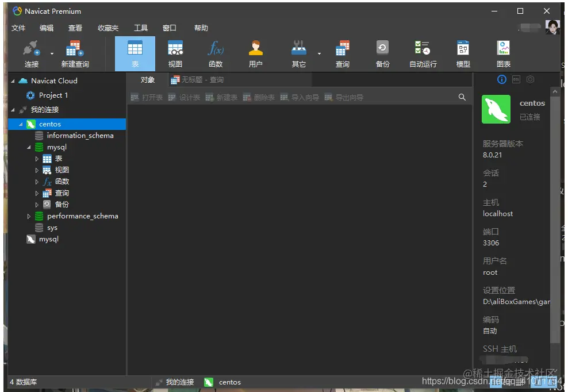The width and height of the screenshot is (568, 392).
Task: Select the 函数 functions toolbar button
Action: pos(216,53)
